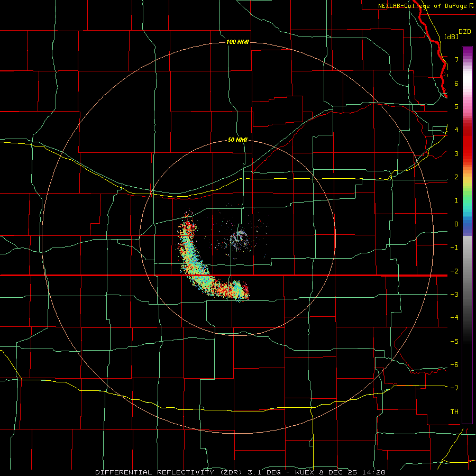Pick the "-6" tick on the legend
The image size is (476, 476).
[454, 365]
